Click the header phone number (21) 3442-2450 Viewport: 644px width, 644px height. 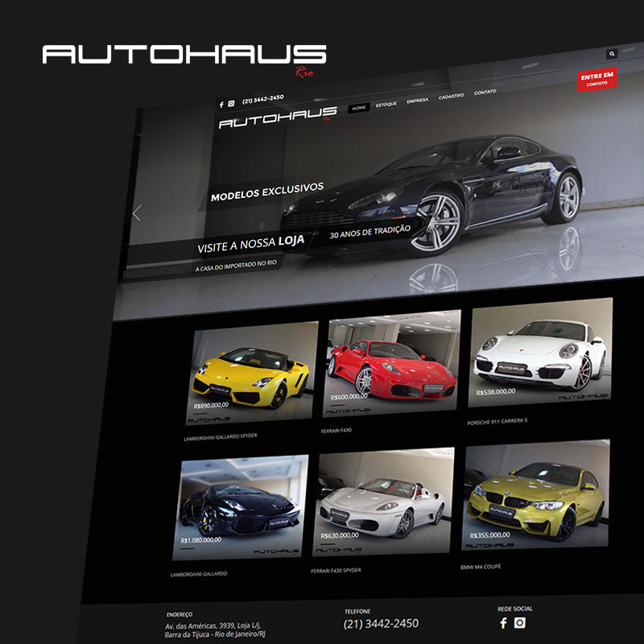263,99
